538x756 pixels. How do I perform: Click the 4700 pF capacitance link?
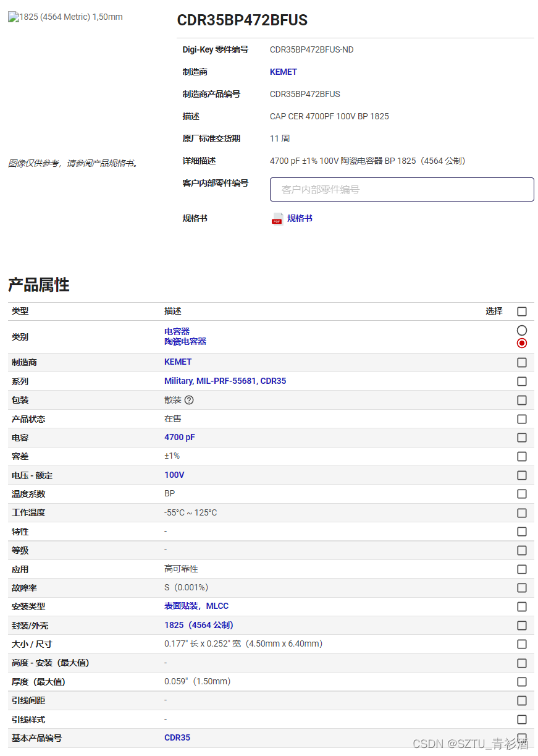[x=180, y=438]
